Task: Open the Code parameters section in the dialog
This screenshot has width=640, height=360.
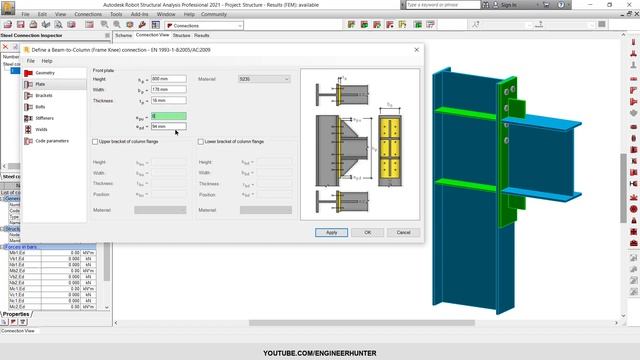Action: [x=52, y=141]
